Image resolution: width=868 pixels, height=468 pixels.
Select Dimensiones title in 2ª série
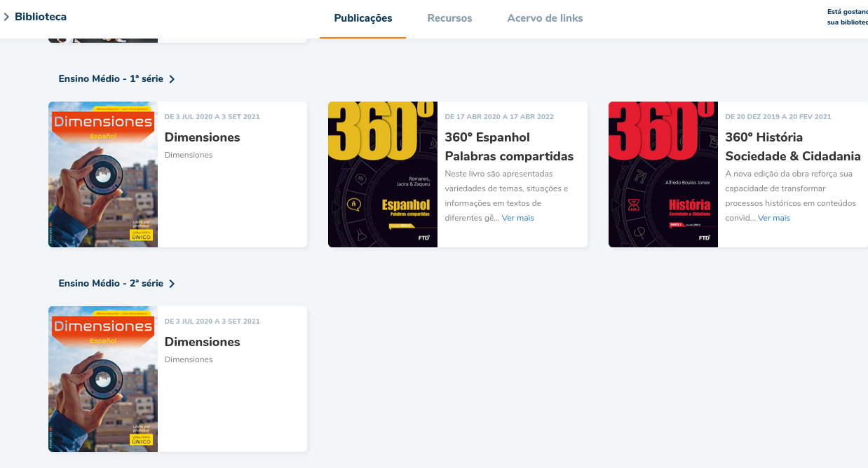(x=203, y=342)
